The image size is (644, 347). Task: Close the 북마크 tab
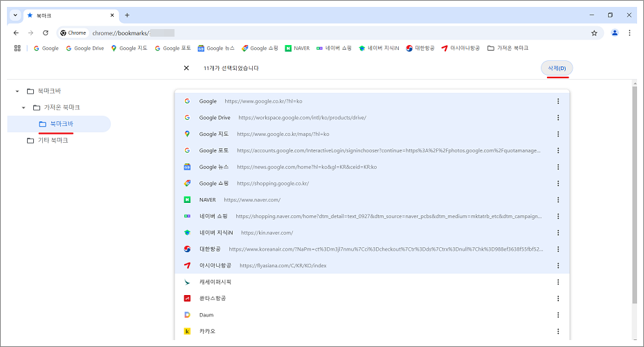112,15
